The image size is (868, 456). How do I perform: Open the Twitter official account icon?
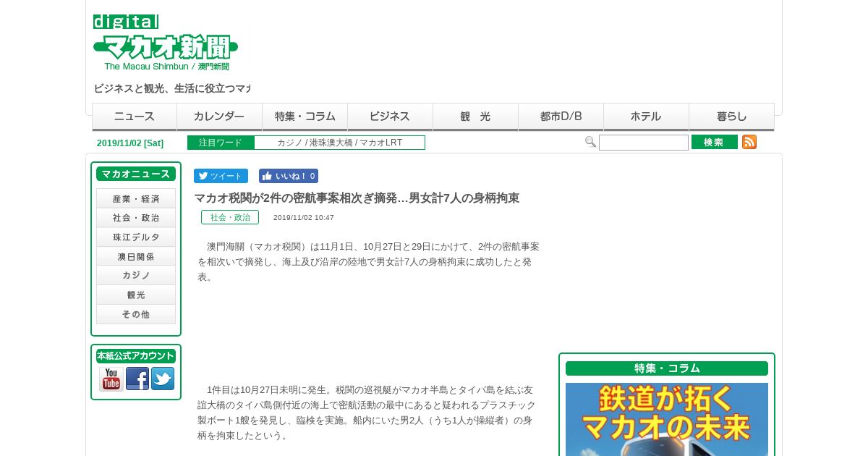(163, 379)
